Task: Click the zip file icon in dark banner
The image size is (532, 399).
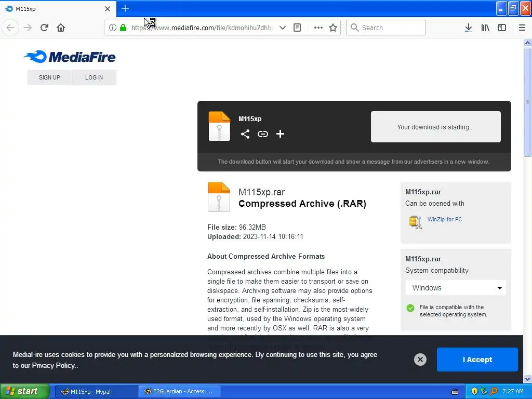Action: coord(219,126)
